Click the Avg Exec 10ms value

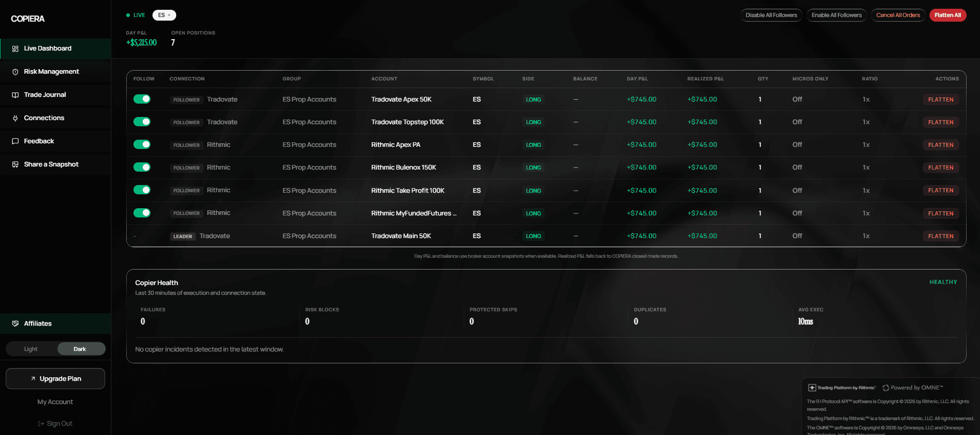point(805,322)
